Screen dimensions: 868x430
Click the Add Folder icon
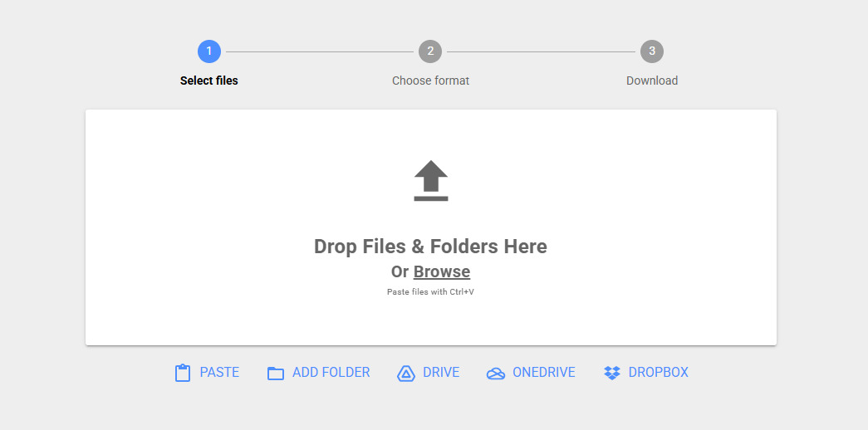point(275,374)
